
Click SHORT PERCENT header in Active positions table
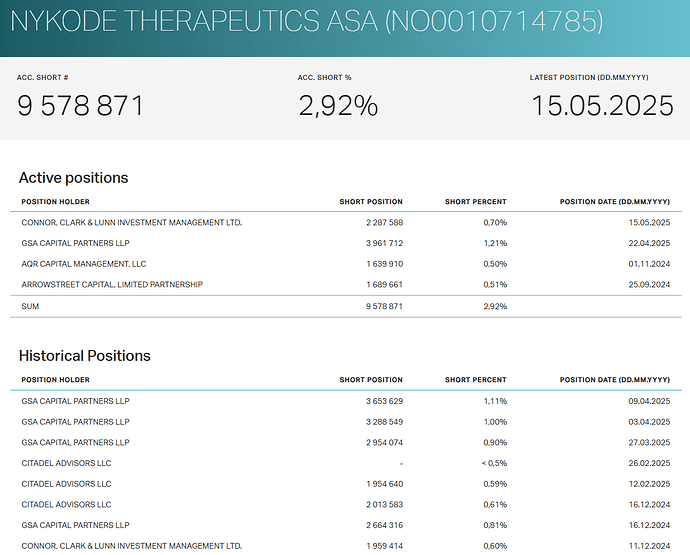[476, 202]
